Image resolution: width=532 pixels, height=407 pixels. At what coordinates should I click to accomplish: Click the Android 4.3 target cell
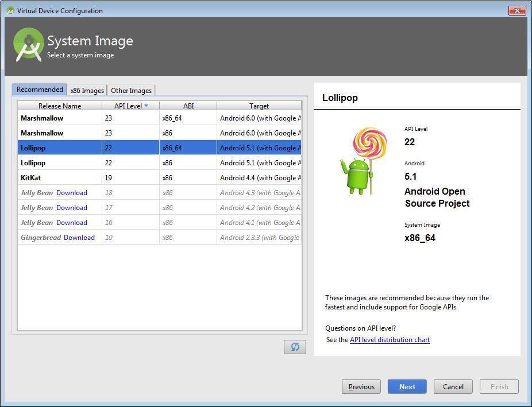[x=259, y=192]
